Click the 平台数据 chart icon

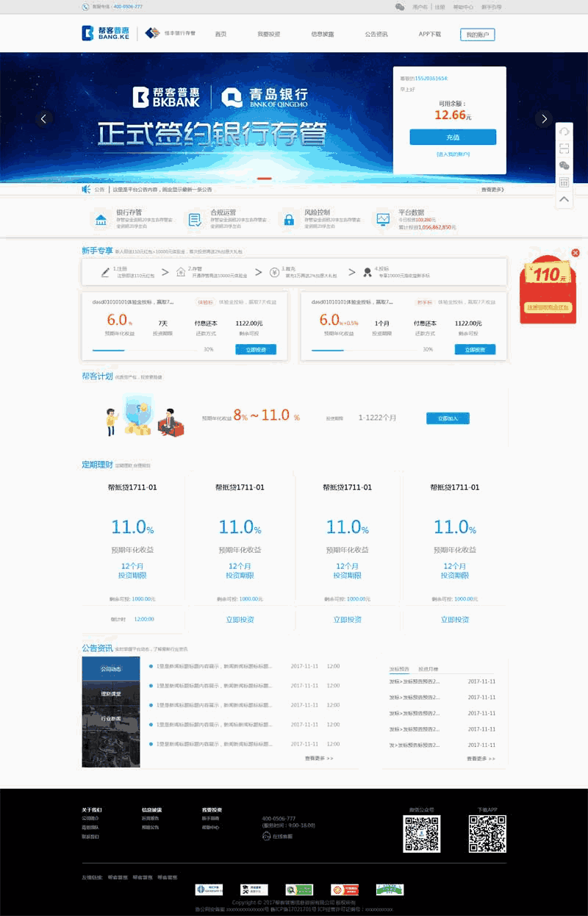pos(383,219)
